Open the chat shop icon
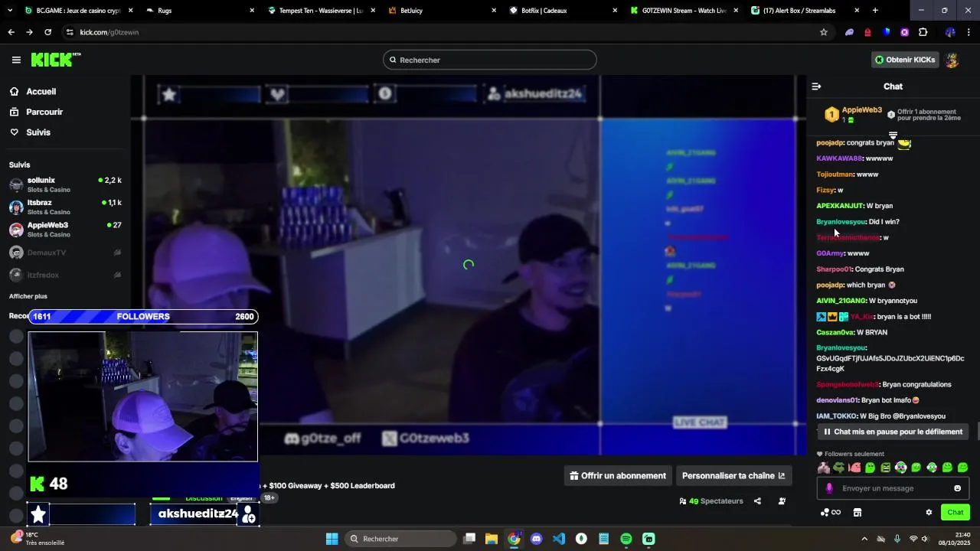The height and width of the screenshot is (551, 980). tap(857, 513)
